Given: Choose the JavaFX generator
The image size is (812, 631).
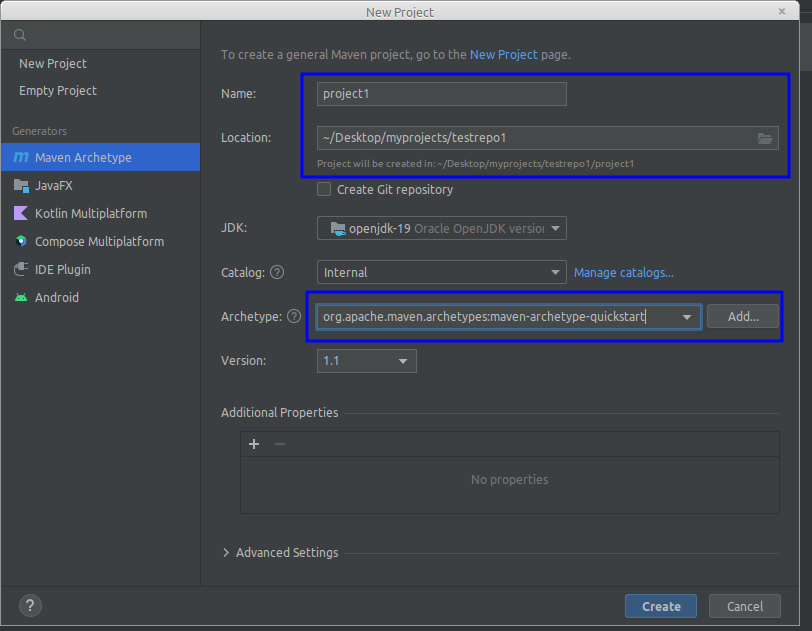Looking at the screenshot, I should 100,185.
